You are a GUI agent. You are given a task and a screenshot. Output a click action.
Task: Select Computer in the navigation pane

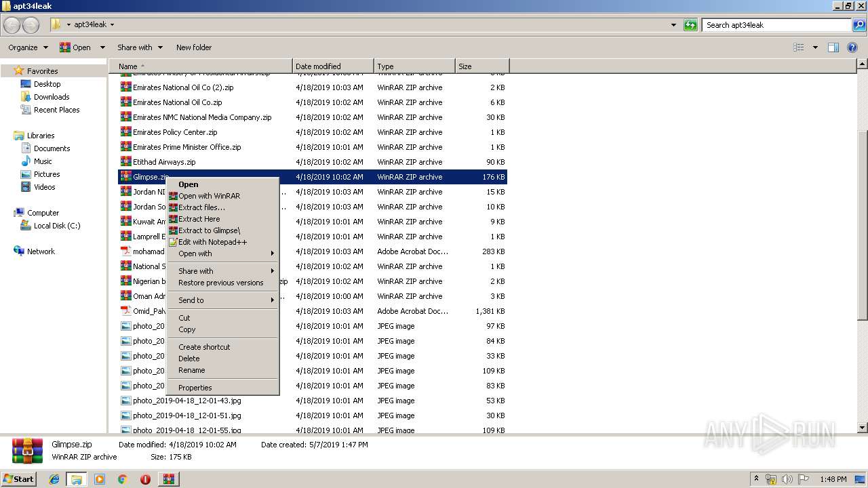43,213
